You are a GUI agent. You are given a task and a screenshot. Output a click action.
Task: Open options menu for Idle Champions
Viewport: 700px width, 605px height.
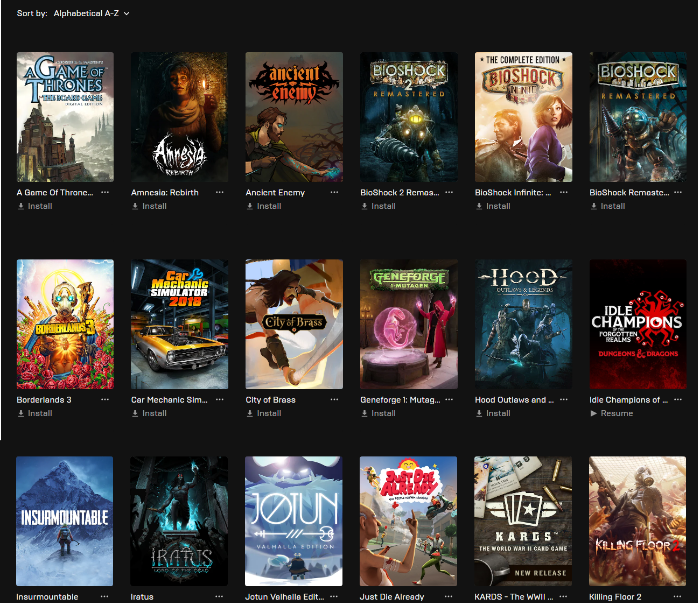(678, 399)
